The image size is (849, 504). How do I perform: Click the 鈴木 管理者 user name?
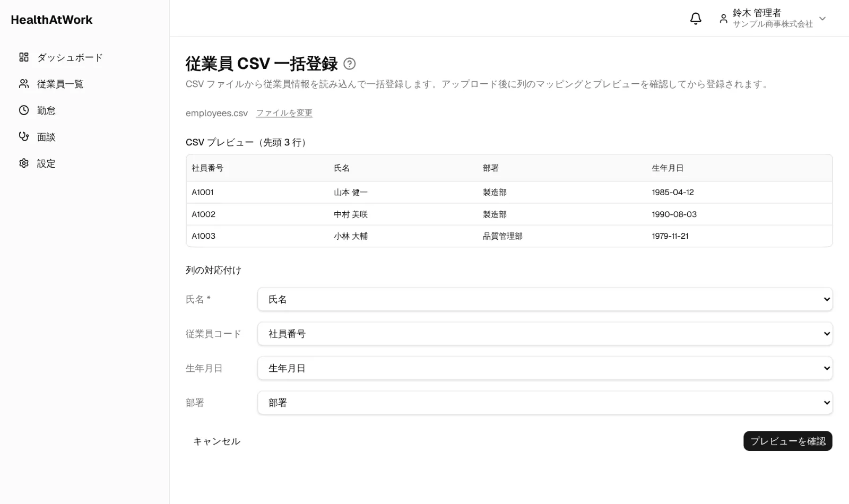[x=757, y=13]
